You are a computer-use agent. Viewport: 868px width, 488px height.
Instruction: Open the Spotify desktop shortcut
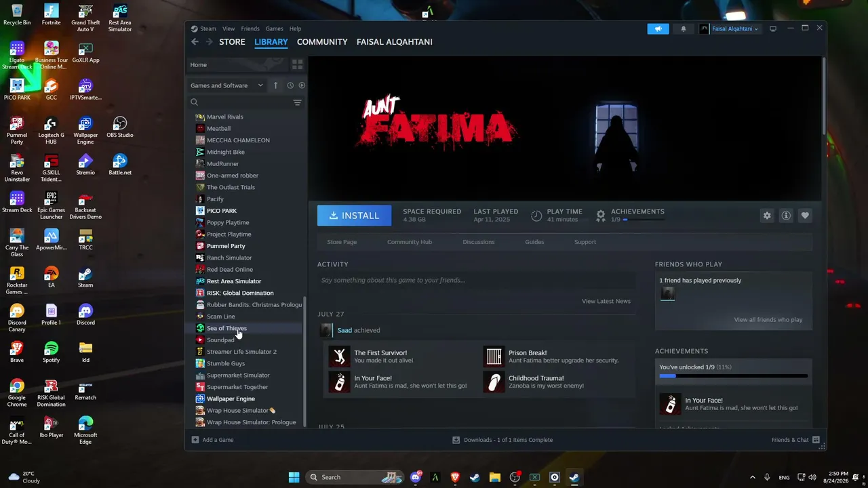(51, 352)
